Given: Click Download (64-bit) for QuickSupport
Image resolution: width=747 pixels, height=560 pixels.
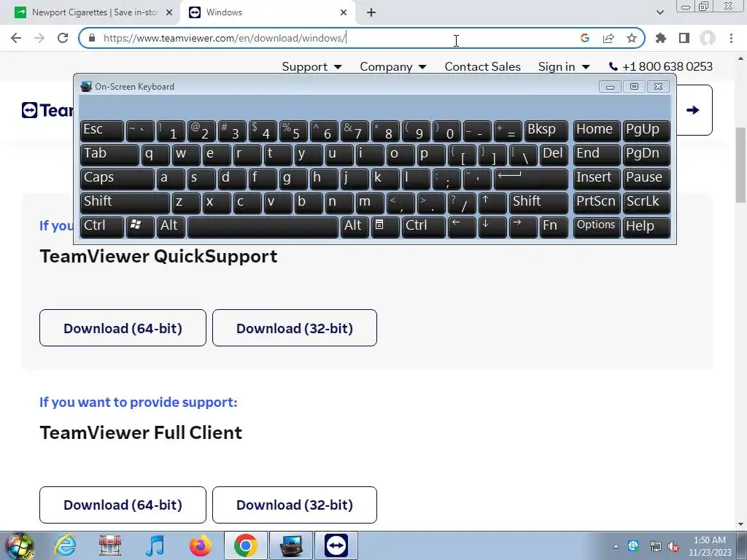Looking at the screenshot, I should (x=123, y=328).
